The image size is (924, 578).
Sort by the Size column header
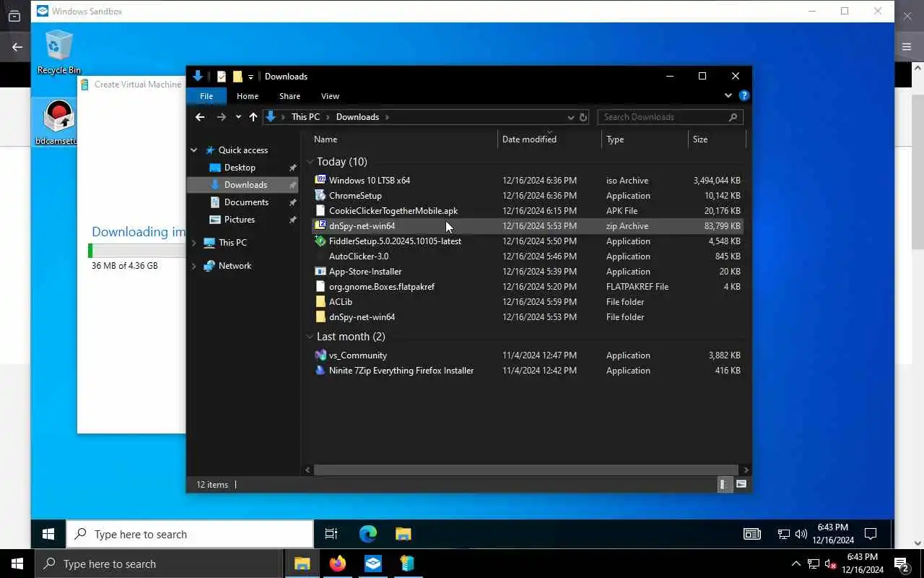point(717,139)
